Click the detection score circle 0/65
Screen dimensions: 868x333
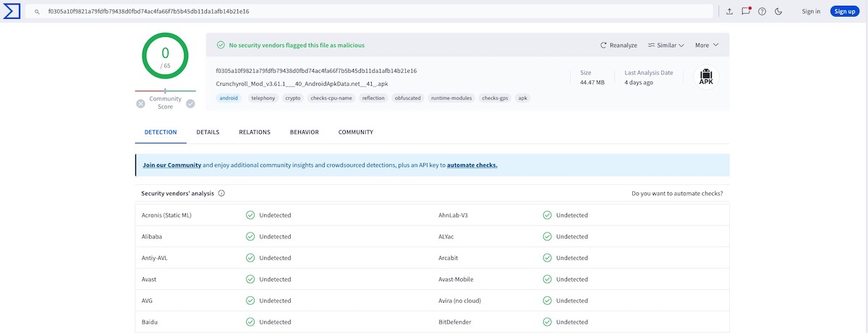165,56
